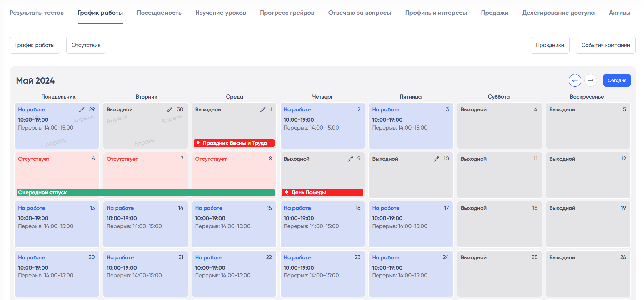Open the May 16 work day cell
644x300 pixels.
(322, 224)
